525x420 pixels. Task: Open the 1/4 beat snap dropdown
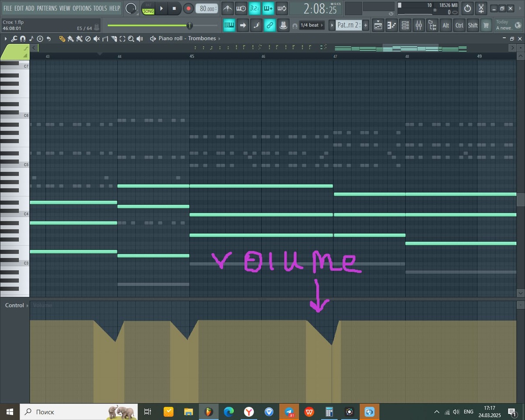click(x=312, y=25)
